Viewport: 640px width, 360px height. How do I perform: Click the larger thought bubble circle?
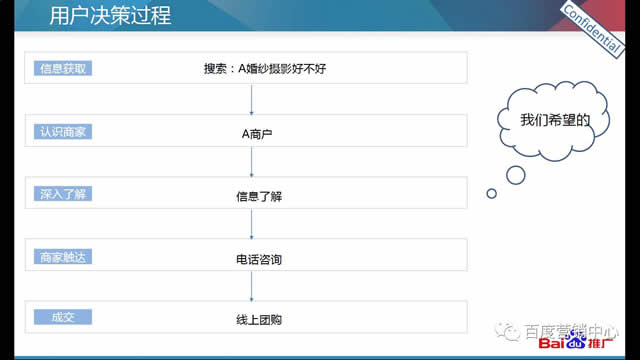[516, 175]
